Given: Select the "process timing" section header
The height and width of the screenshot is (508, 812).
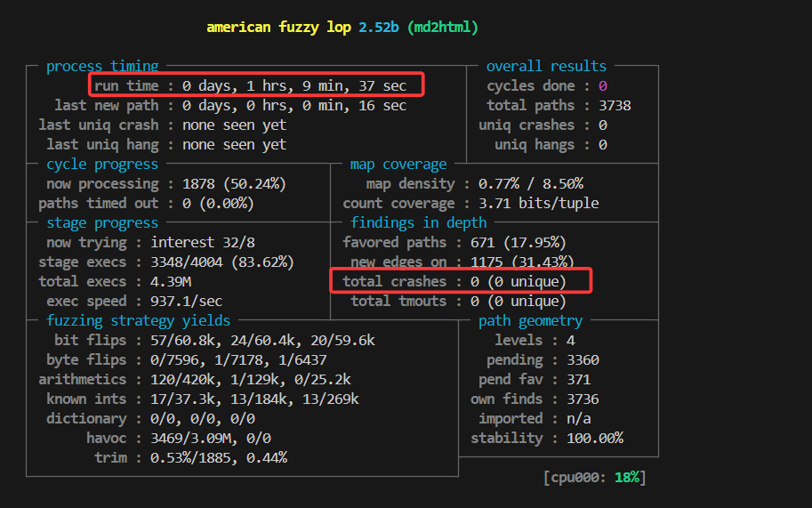Looking at the screenshot, I should click(x=101, y=66).
